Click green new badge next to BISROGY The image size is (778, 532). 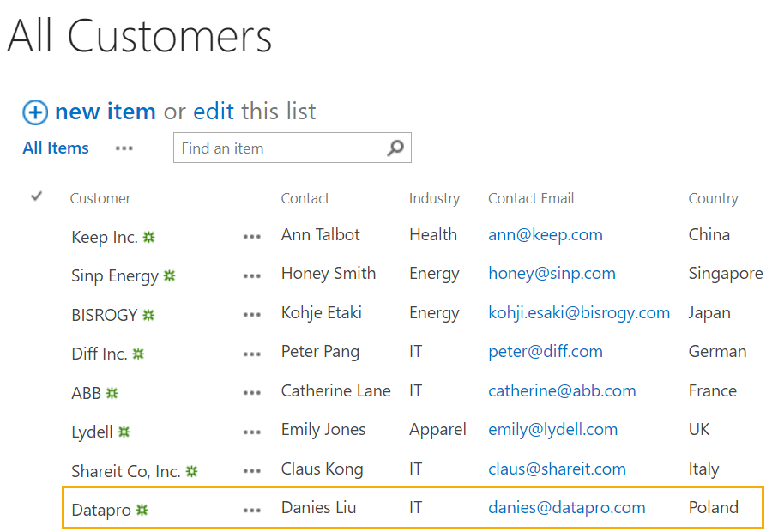[148, 315]
